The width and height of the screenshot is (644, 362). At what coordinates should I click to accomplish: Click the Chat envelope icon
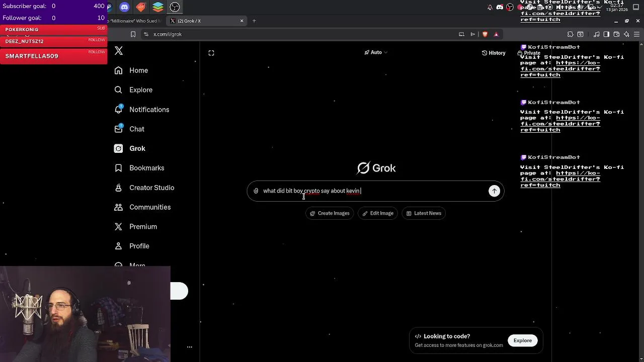tap(118, 129)
